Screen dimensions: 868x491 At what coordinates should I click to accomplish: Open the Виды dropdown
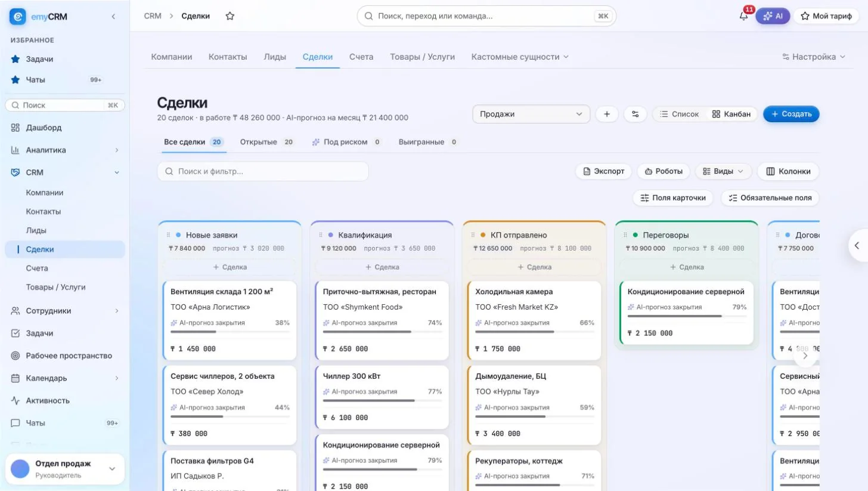tap(724, 171)
